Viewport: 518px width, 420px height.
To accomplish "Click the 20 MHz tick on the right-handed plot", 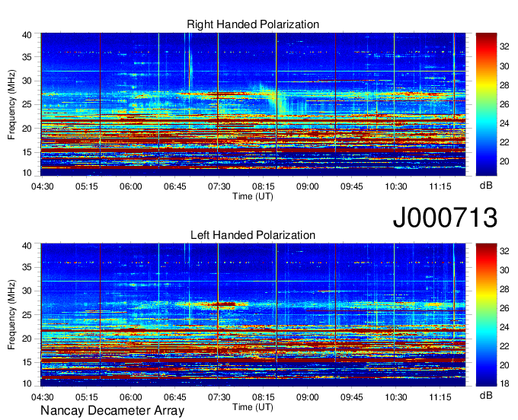I will tap(27, 129).
